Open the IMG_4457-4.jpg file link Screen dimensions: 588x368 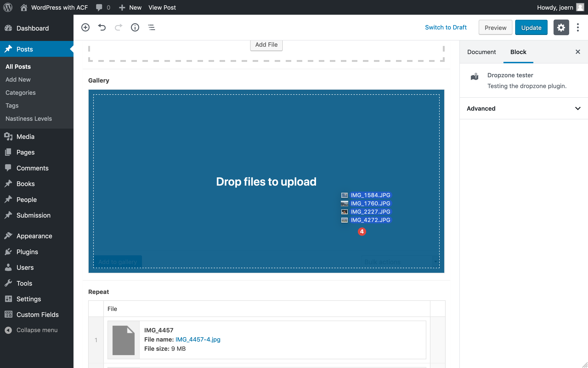tap(198, 339)
